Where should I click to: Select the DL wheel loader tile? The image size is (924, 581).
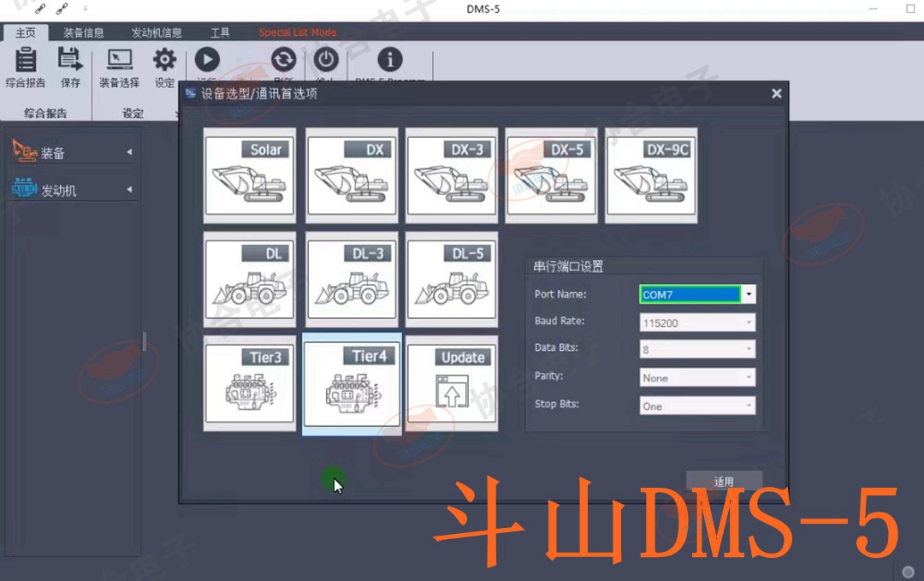coord(250,279)
